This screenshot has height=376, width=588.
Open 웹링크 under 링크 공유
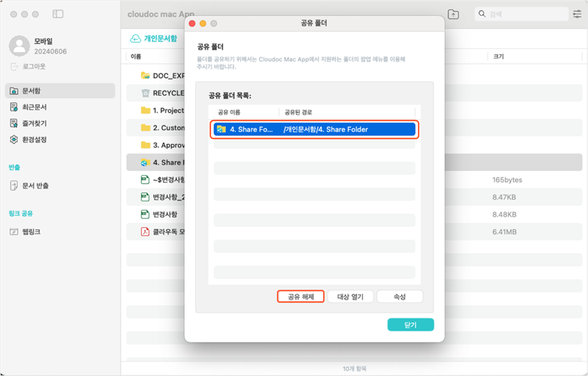pos(31,232)
